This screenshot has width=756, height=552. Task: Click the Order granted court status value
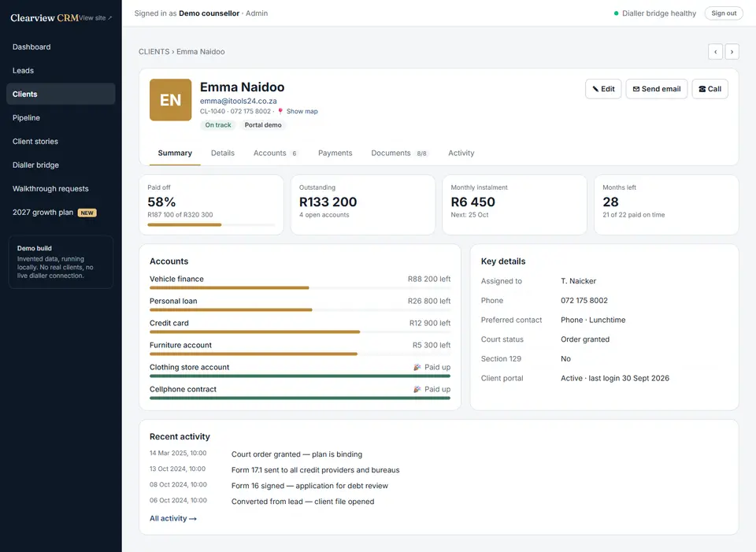(x=585, y=339)
